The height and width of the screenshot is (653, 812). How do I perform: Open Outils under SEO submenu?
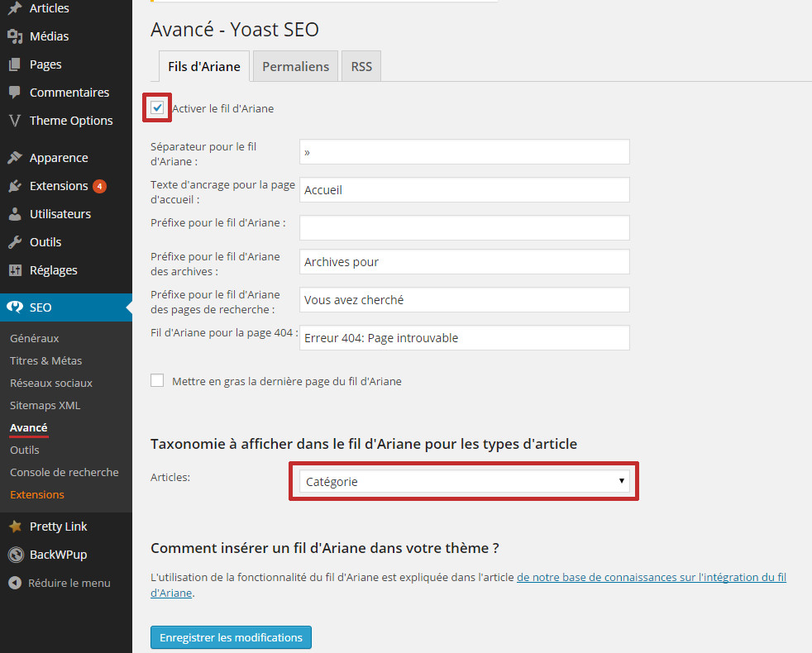point(24,450)
